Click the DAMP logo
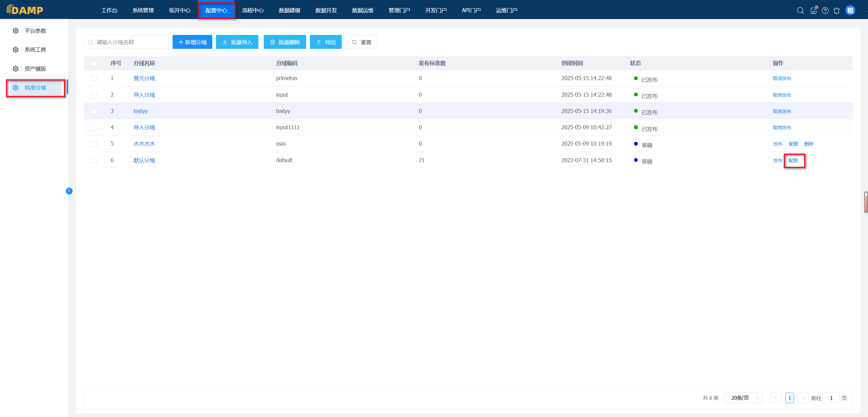Viewport: 868px width, 417px height. [x=25, y=10]
